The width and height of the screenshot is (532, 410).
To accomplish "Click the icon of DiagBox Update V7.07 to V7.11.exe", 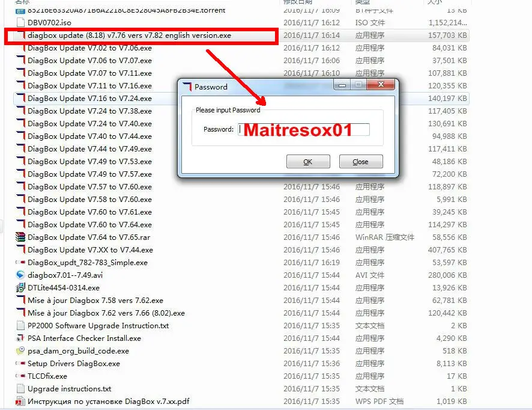I will point(20,73).
